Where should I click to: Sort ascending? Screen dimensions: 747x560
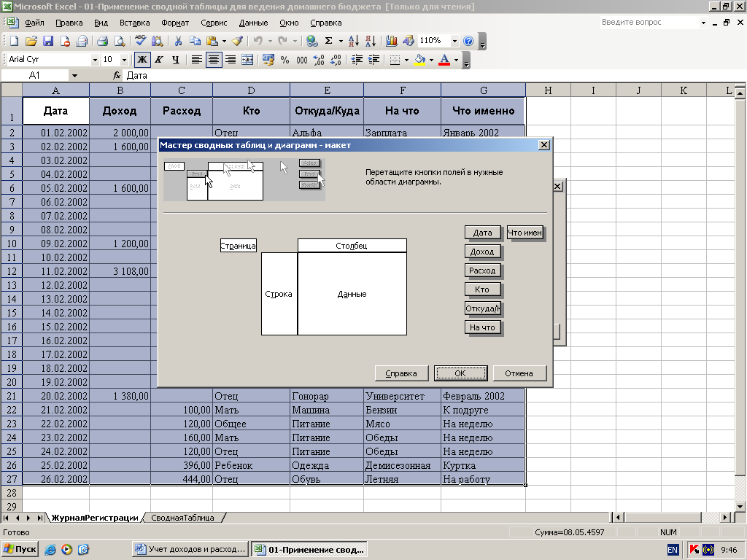(x=354, y=41)
